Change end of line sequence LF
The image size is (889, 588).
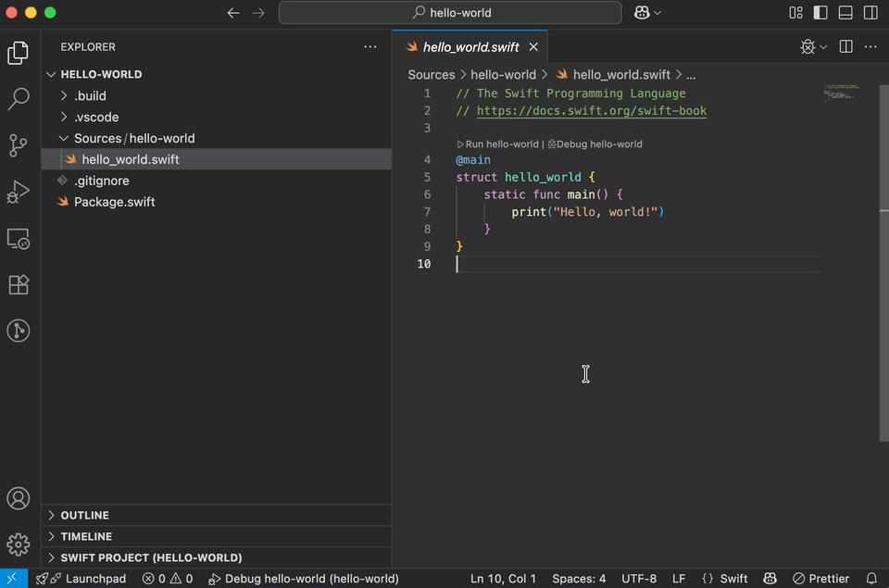tap(679, 579)
